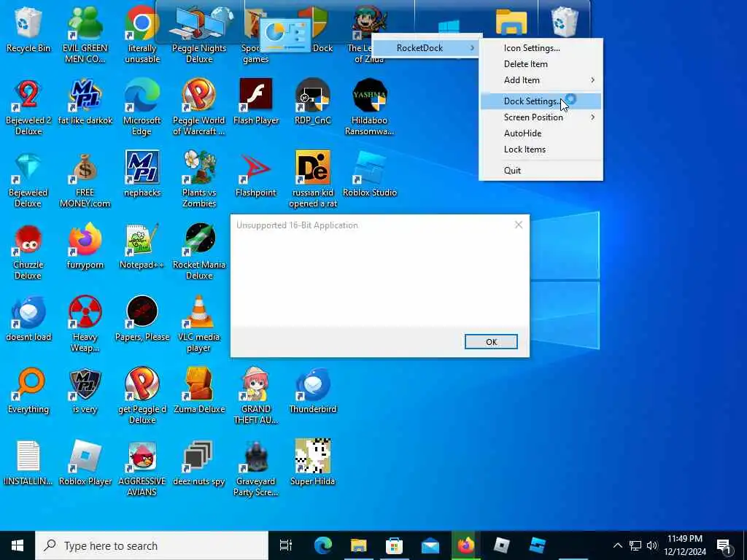Select Rocket Mania Deluxe desktop icon
Image resolution: width=747 pixels, height=560 pixels.
(x=199, y=252)
